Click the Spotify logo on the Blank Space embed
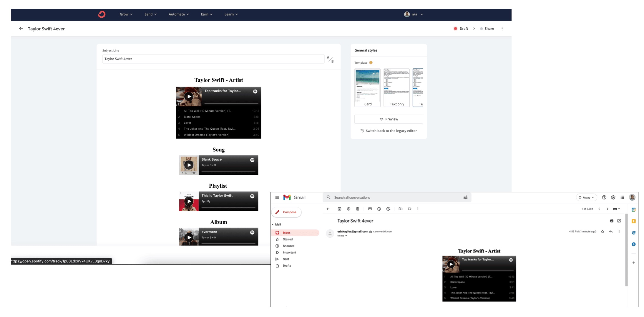The height and width of the screenshot is (317, 644). click(252, 160)
